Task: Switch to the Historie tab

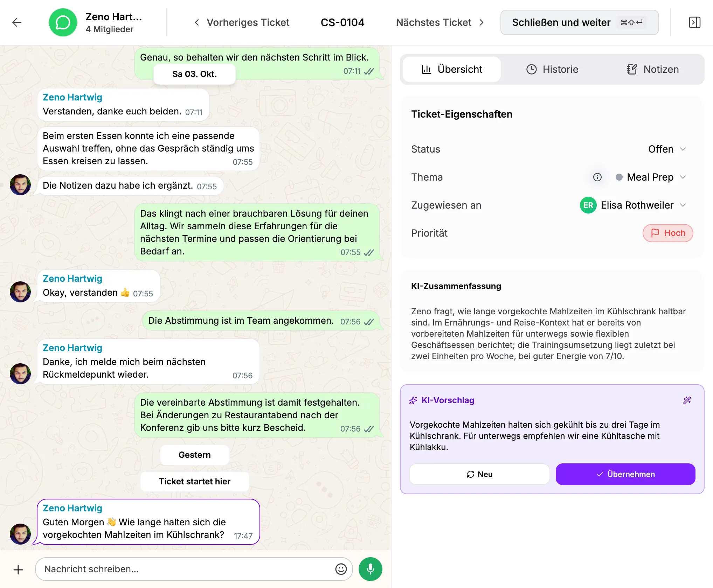Action: (552, 69)
